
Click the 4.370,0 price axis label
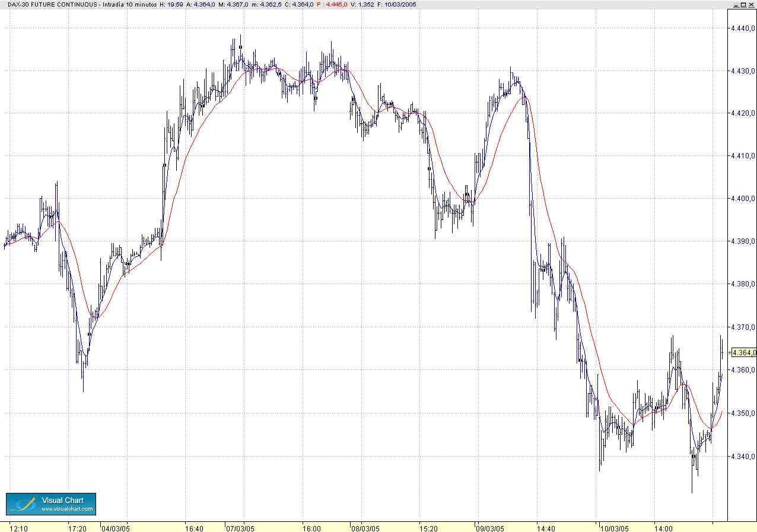pos(743,327)
